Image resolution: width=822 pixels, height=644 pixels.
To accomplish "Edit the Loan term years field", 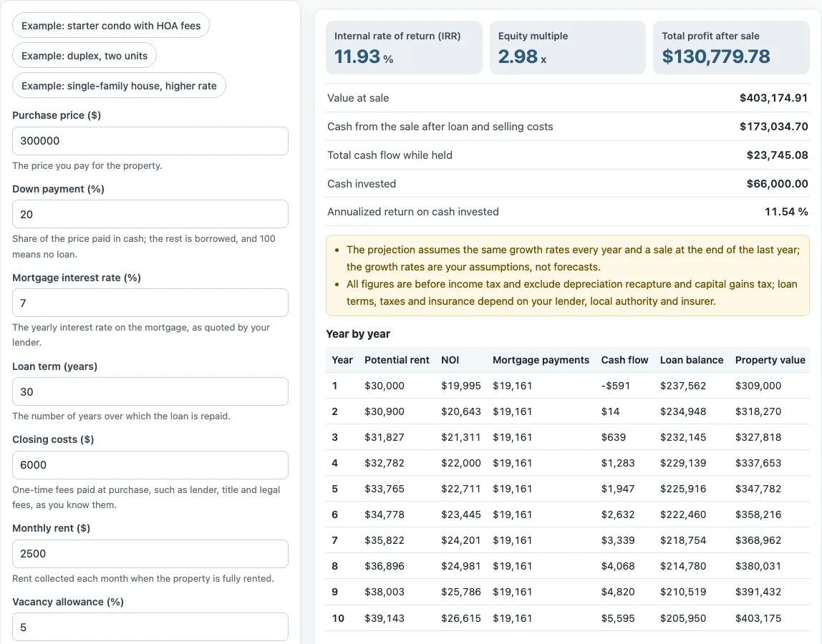I will [x=150, y=391].
